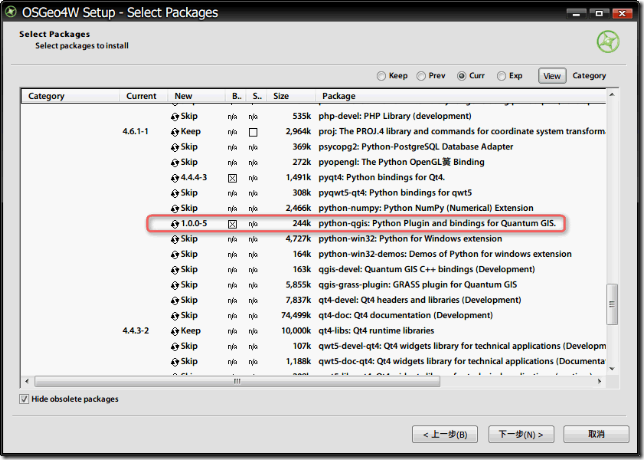Click the Size column header
This screenshot has width=644, height=460.
[x=291, y=96]
